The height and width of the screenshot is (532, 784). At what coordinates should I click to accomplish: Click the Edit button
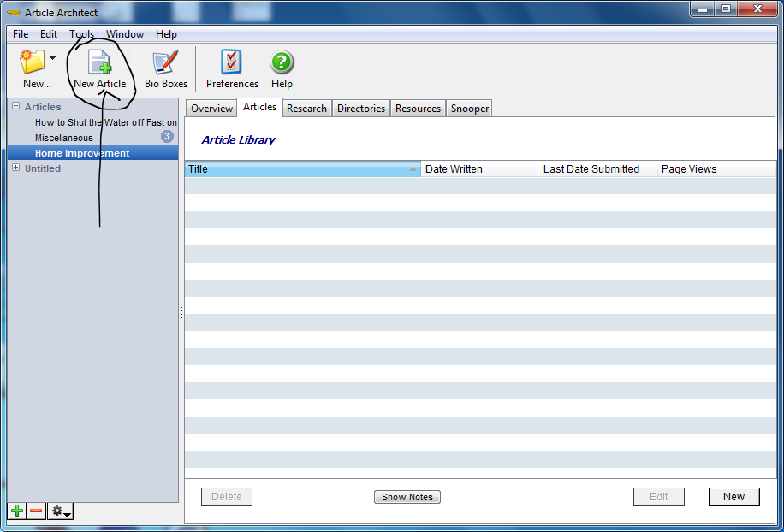point(658,497)
